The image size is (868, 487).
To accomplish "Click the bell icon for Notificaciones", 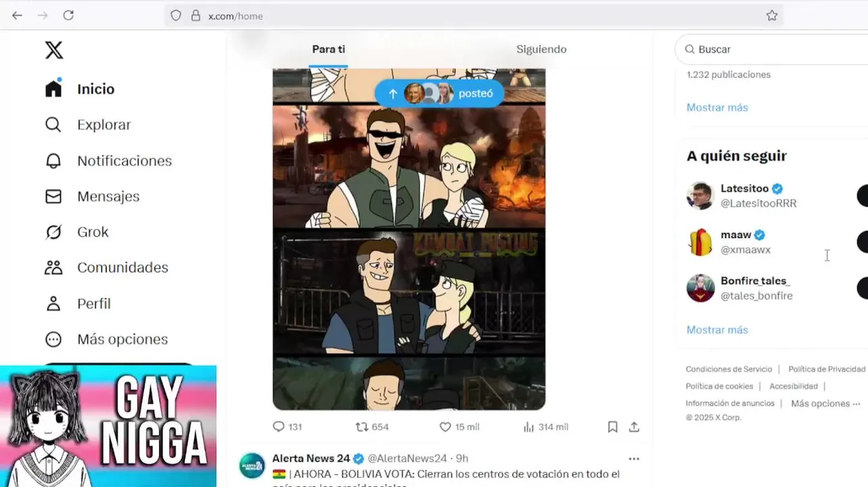I will click(x=53, y=160).
